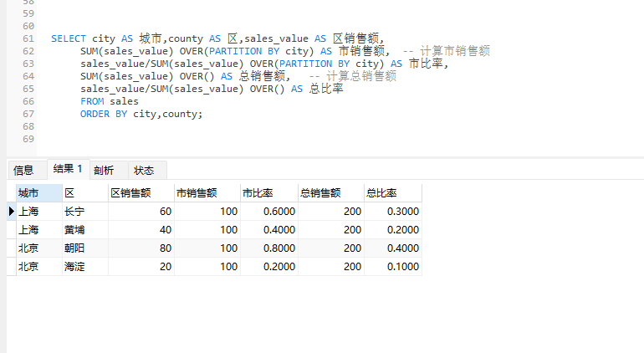
Task: Select the 朝阳 cell
Action: point(85,248)
